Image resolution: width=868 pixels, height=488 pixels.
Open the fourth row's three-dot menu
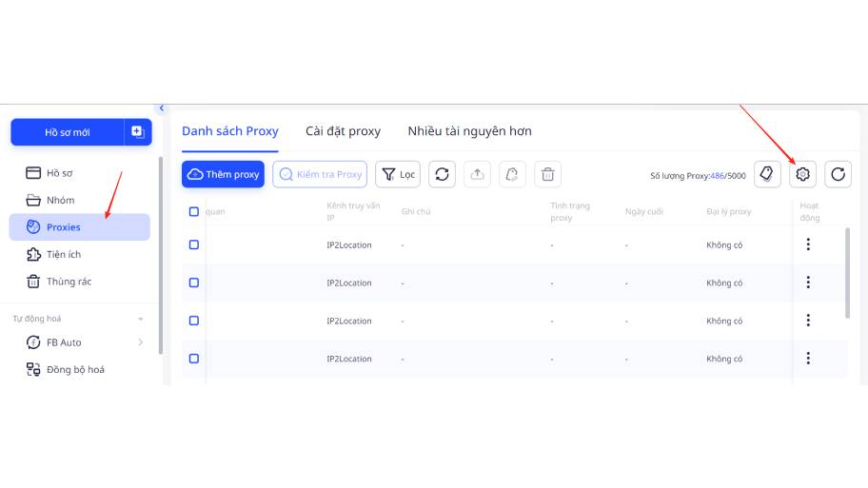point(808,358)
